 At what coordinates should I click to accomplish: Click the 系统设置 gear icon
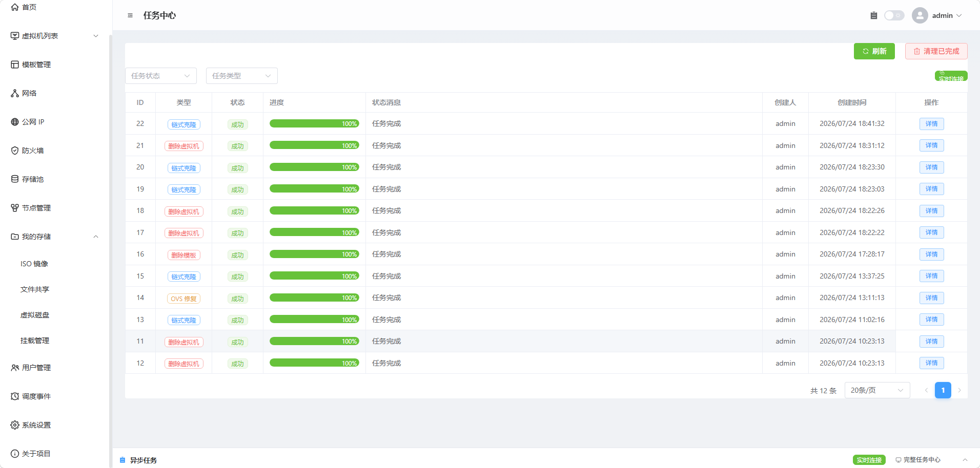point(15,425)
